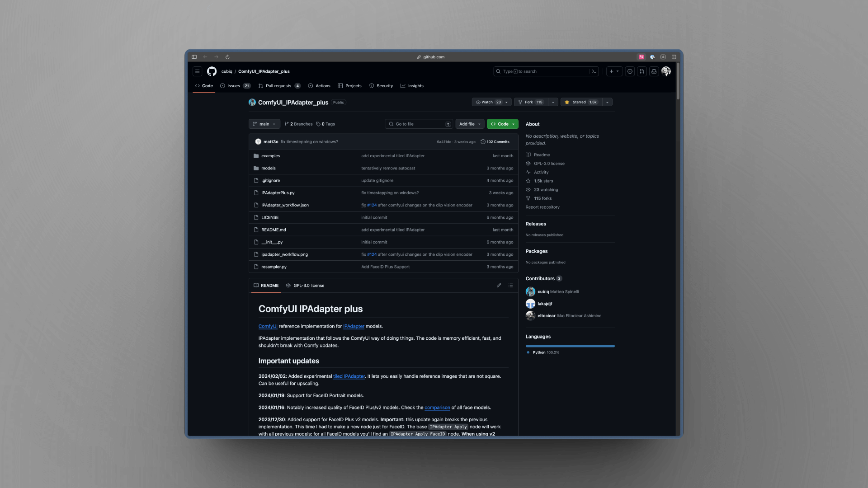Click the page vertical scrollbar
Viewport: 868px width, 488px height.
tap(678, 81)
